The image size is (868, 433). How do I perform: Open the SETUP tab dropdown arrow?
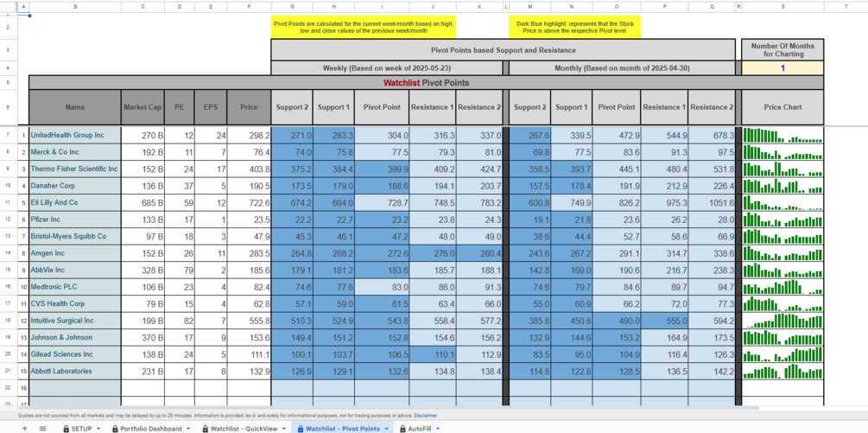pyautogui.click(x=98, y=429)
